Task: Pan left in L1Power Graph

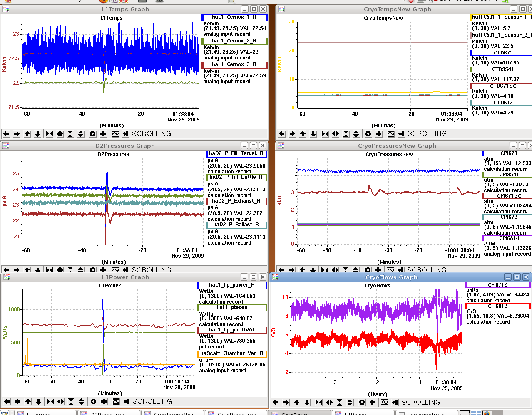Action: tap(7, 402)
